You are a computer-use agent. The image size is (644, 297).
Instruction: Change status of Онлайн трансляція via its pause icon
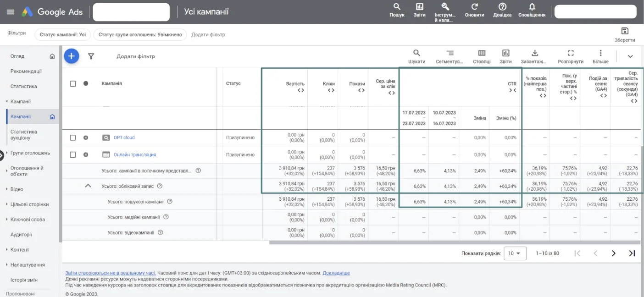pyautogui.click(x=86, y=154)
